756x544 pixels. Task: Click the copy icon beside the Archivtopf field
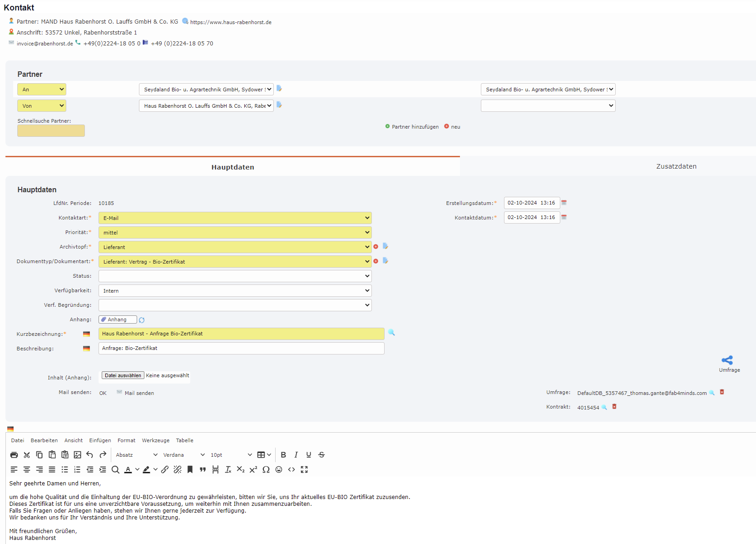pos(385,246)
